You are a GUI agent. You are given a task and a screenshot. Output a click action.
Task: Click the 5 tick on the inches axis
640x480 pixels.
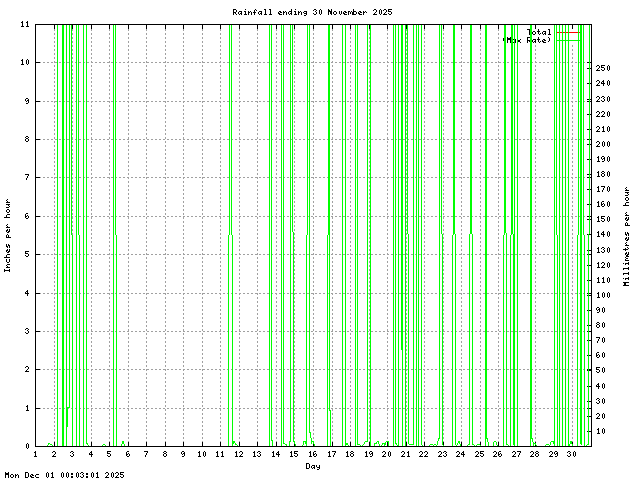[x=27, y=254]
